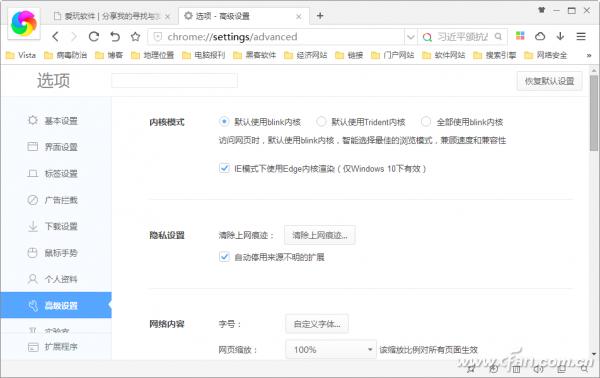Screen dimensions: 600x378
Task: Open the skin shirt icon in title bar
Action: [x=541, y=10]
